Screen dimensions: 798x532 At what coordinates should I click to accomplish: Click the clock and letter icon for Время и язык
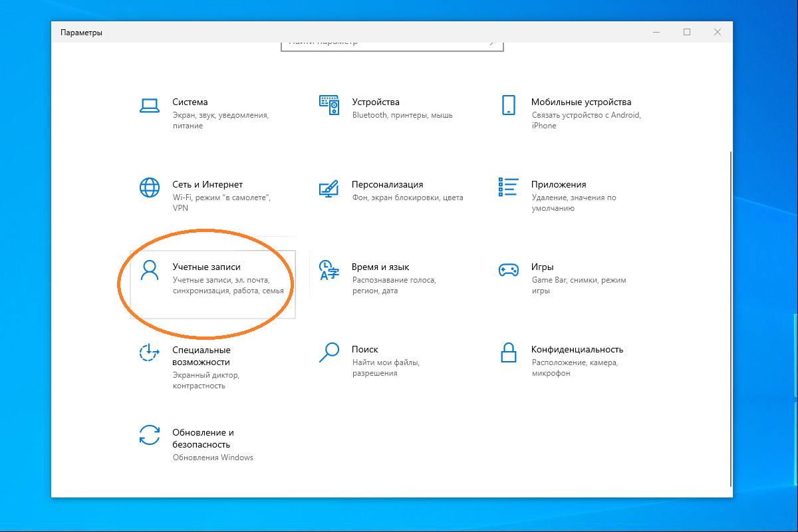[329, 270]
